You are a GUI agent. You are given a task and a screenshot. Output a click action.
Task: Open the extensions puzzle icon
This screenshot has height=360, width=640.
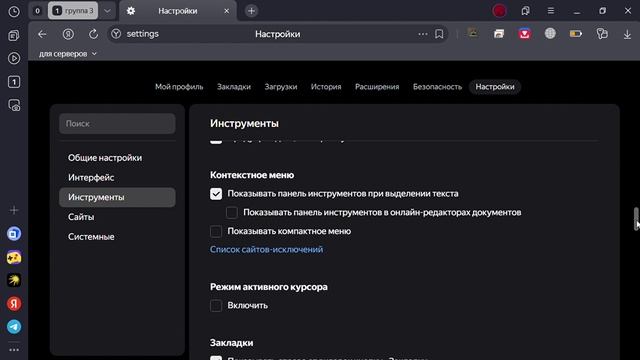point(602,34)
